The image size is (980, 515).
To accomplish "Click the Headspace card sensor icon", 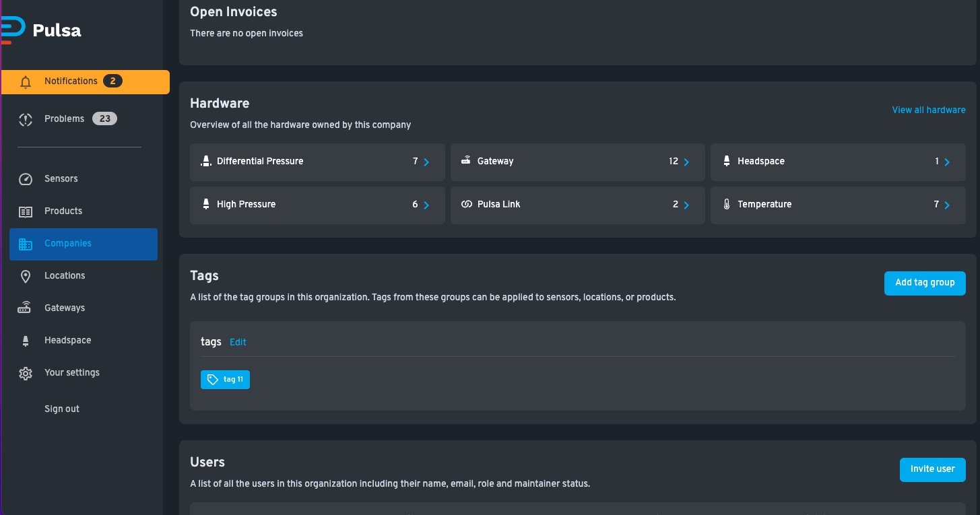I will pos(727,162).
